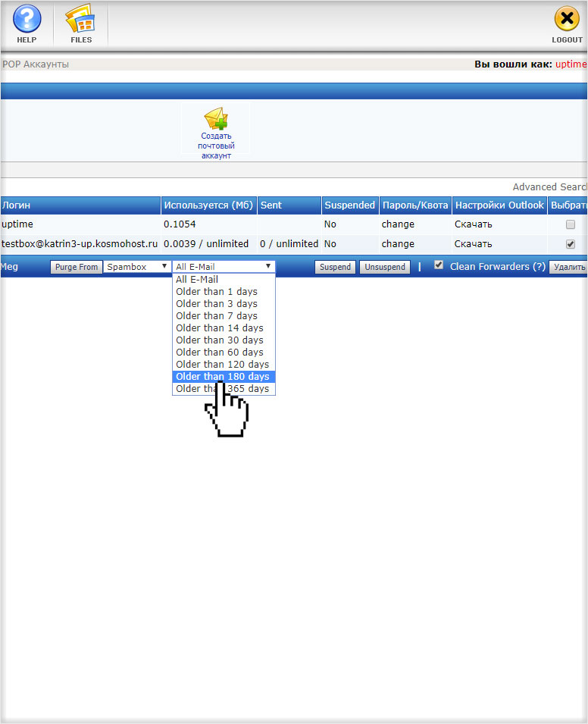Choose Older than 7 days
Screen dimensions: 588x724
[x=224, y=316]
